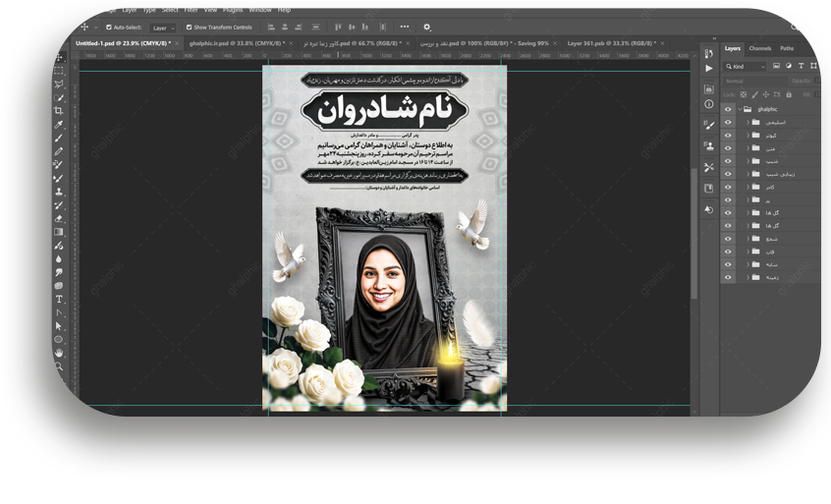Screen dimensions: 831x504
Task: Select the Horizontal Type tool
Action: coord(59,299)
